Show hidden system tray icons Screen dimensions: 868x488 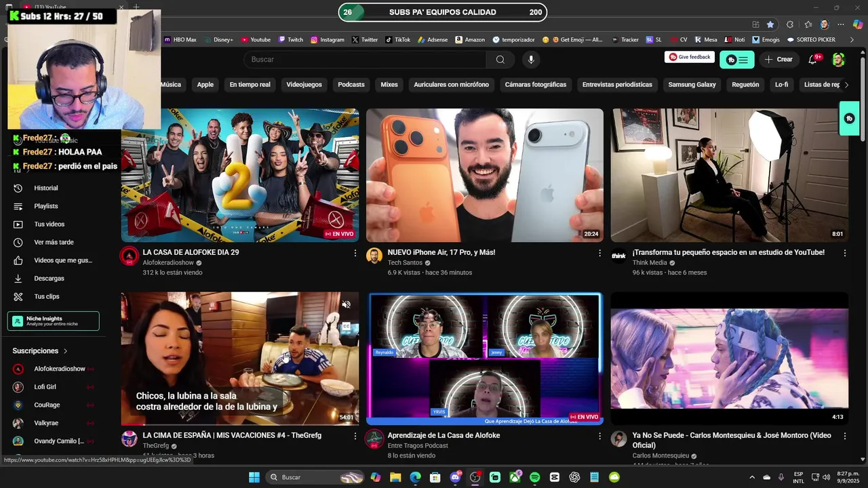click(751, 477)
